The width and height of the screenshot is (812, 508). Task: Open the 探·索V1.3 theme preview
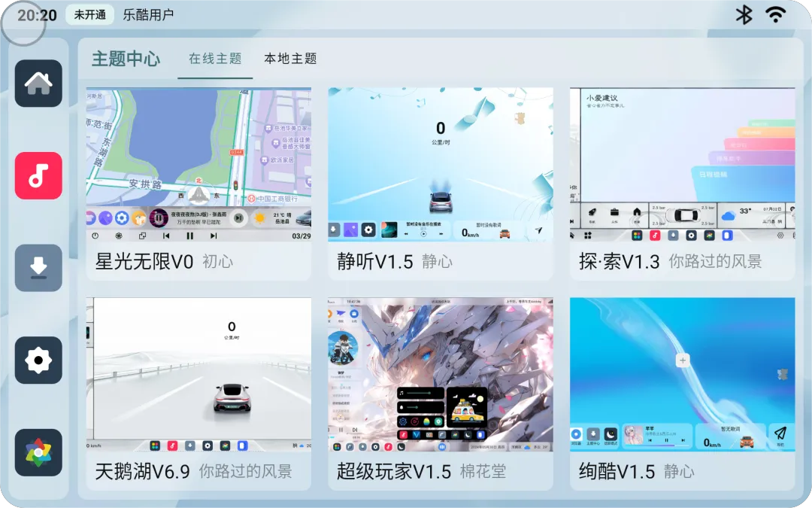[682, 165]
